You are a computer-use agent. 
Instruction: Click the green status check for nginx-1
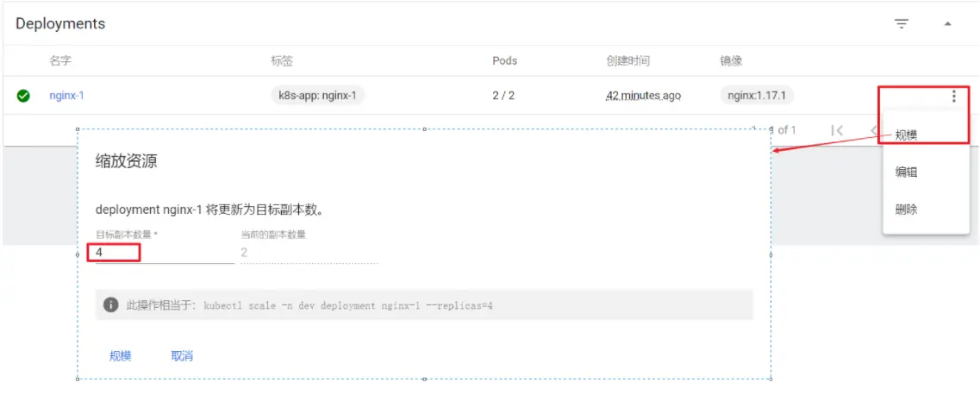point(23,96)
